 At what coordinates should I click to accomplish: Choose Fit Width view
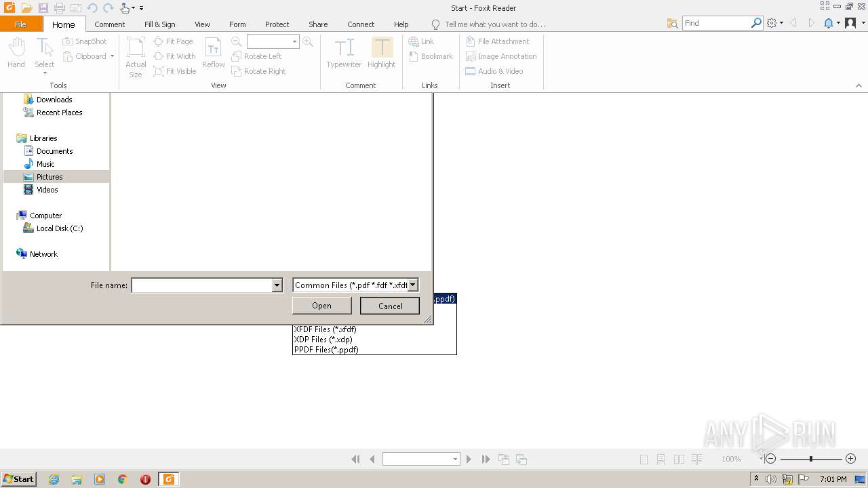175,56
